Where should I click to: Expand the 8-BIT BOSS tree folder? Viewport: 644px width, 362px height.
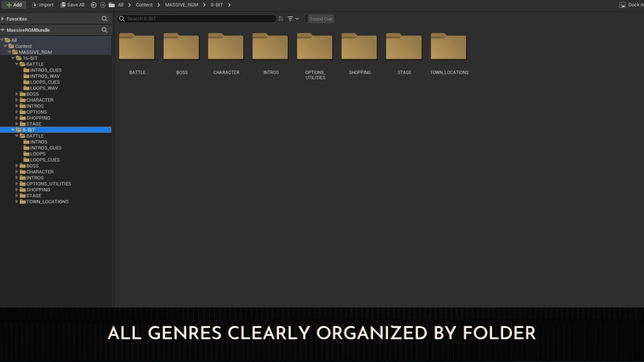point(16,166)
